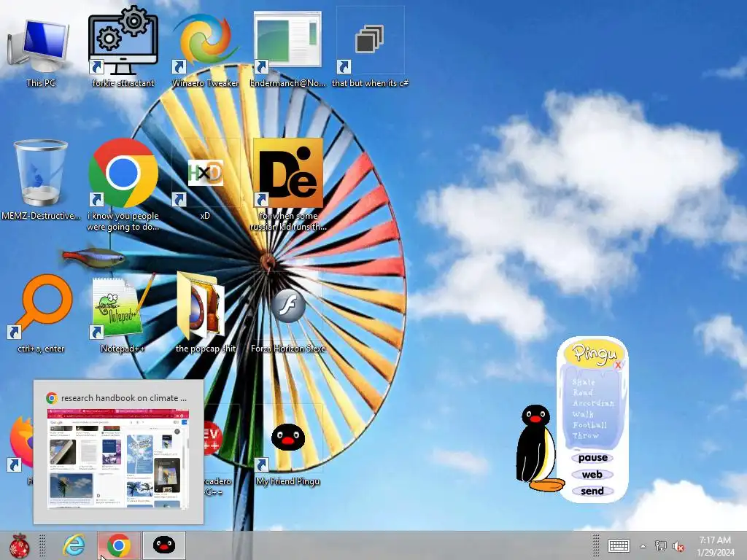Image resolution: width=747 pixels, height=560 pixels.
Task: Click the 'research handbook on climate' preview title
Action: (x=124, y=398)
